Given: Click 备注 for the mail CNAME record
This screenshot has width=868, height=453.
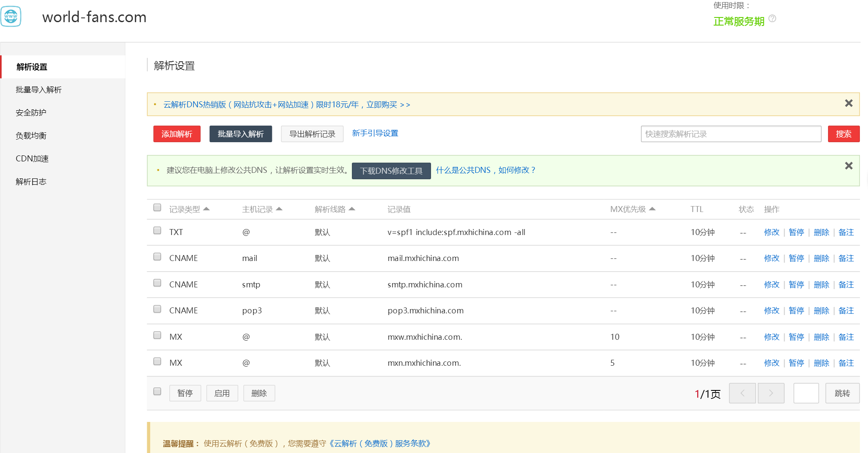Looking at the screenshot, I should (x=846, y=258).
